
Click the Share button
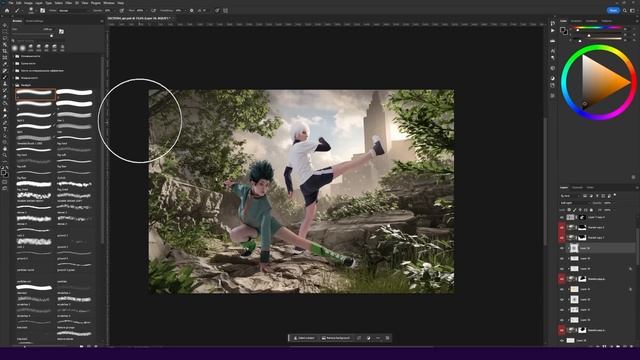tap(613, 11)
